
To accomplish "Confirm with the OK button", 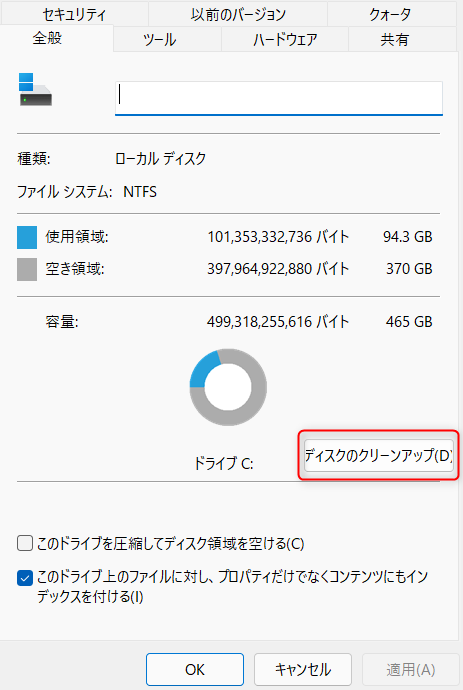I will [x=195, y=669].
